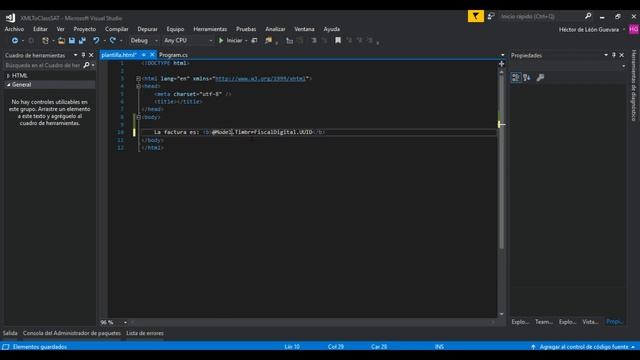Show Propiedades by category icon
The height and width of the screenshot is (360, 640).
click(x=516, y=78)
